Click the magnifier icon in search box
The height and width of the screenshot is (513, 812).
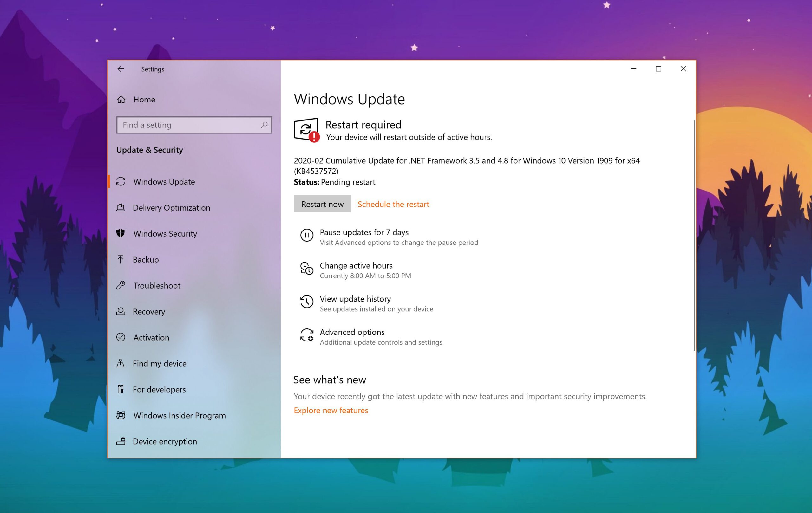pyautogui.click(x=264, y=125)
